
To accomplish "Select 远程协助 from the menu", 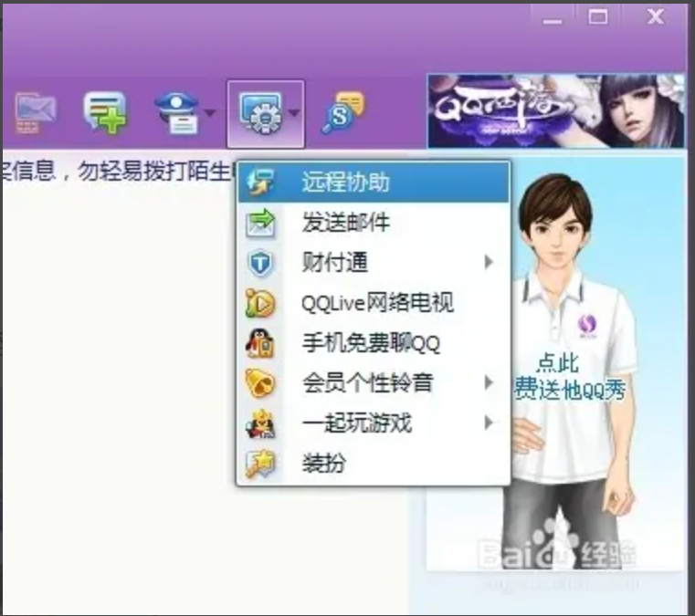I will (374, 183).
